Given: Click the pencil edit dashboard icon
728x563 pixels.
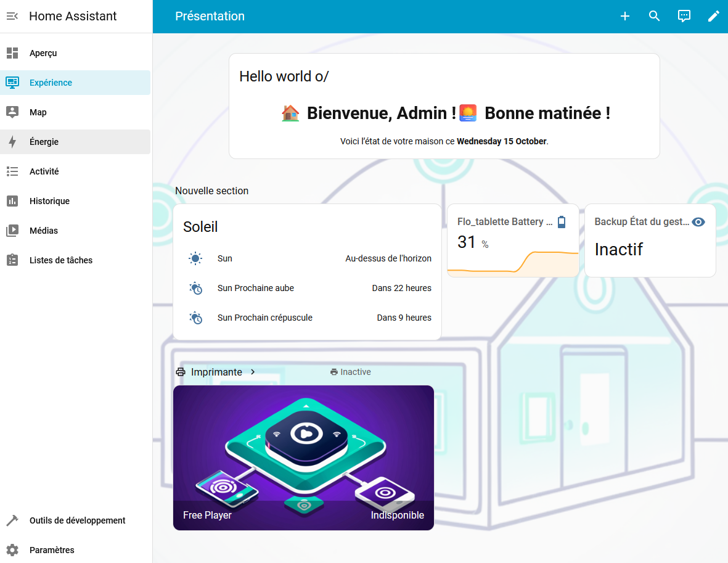Looking at the screenshot, I should tap(713, 17).
